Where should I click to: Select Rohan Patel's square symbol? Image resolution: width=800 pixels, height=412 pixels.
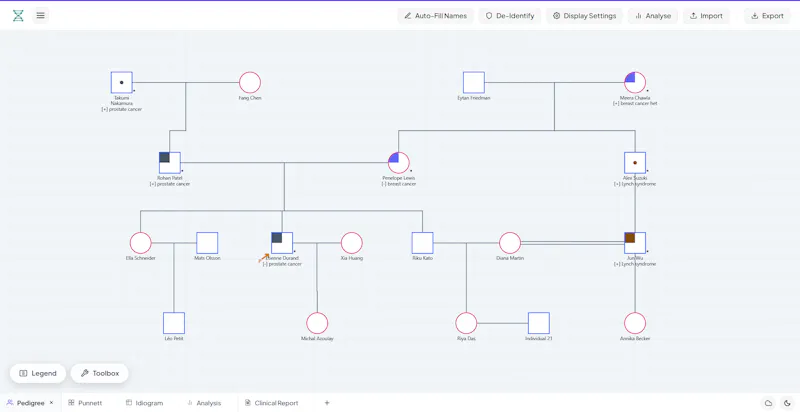(x=170, y=163)
